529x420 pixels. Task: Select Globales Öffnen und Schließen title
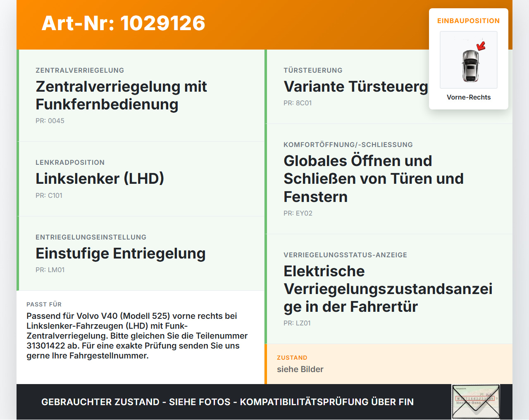coord(374,178)
